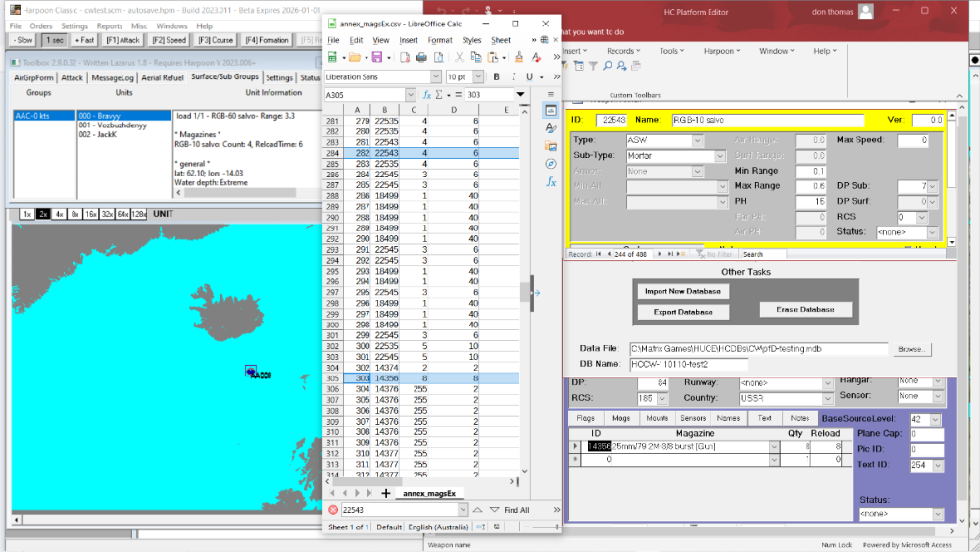980x552 pixels.
Task: Open the Gallery icon in the Calc sidebar
Action: click(551, 146)
